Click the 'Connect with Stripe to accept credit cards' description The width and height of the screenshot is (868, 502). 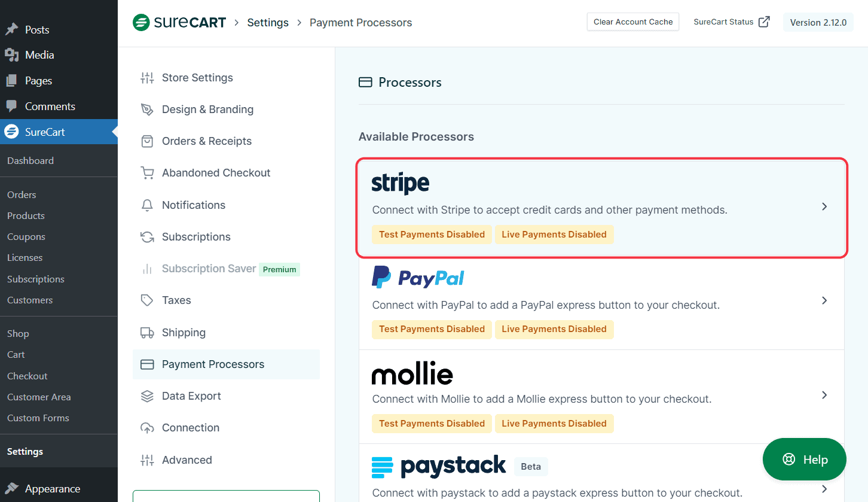tap(549, 211)
